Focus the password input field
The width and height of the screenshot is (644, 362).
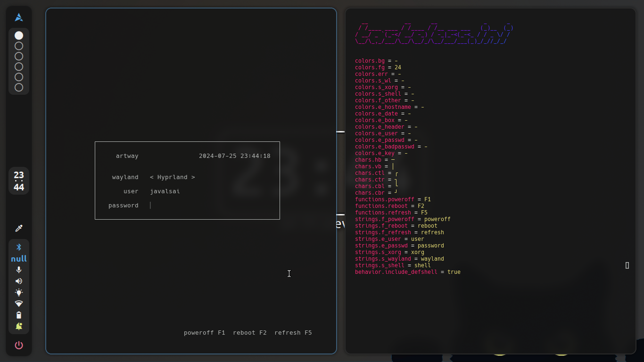[x=210, y=205]
